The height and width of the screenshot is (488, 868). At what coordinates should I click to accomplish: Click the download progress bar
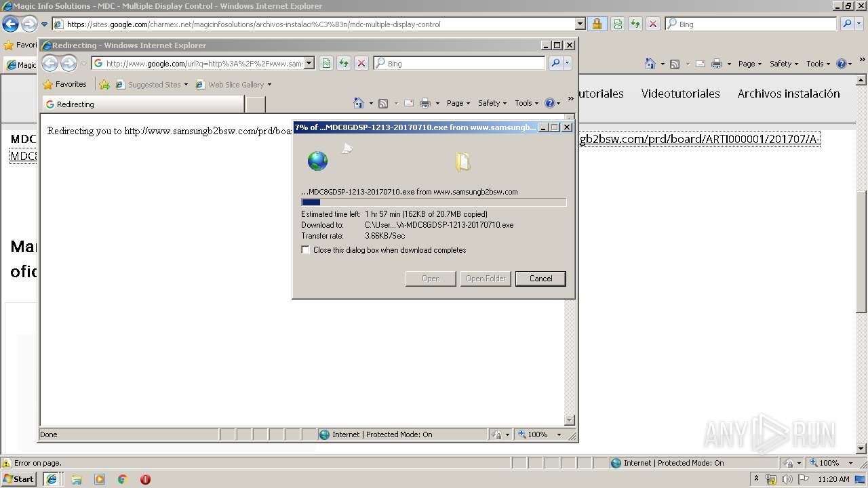point(433,202)
